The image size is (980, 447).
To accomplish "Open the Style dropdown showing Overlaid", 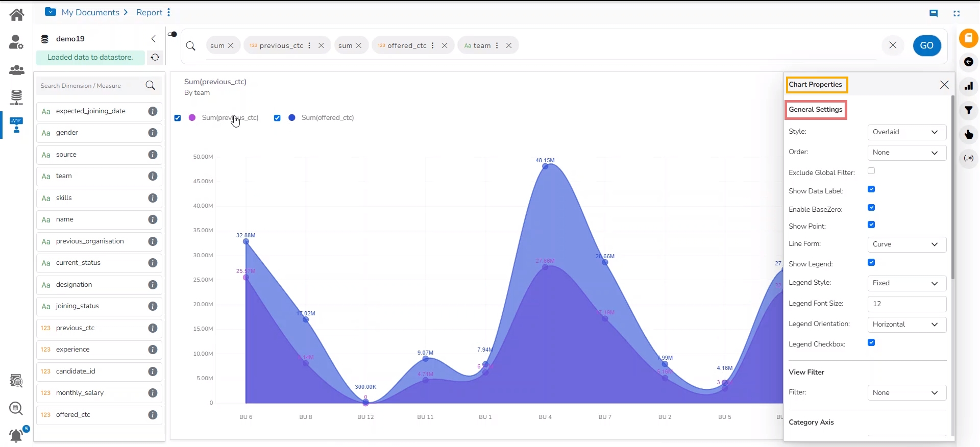I will point(906,132).
